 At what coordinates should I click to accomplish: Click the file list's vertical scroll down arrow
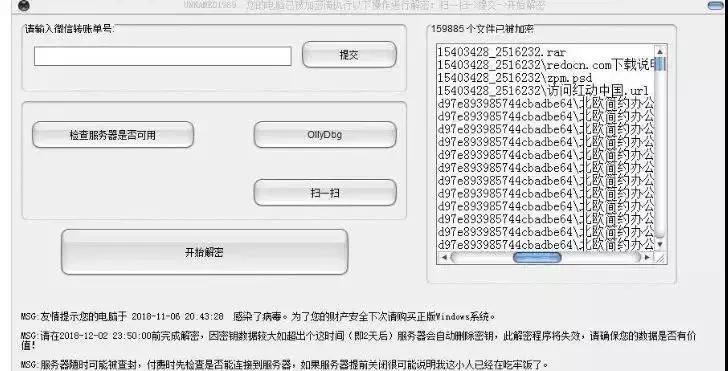coord(660,244)
